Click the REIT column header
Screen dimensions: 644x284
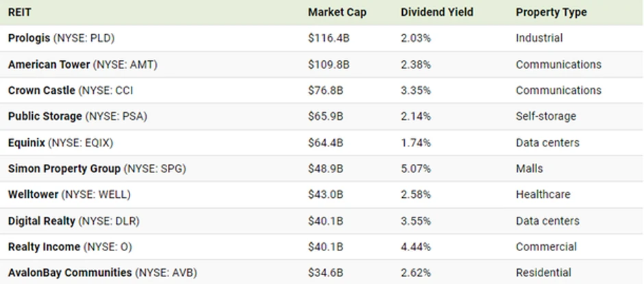pyautogui.click(x=20, y=12)
